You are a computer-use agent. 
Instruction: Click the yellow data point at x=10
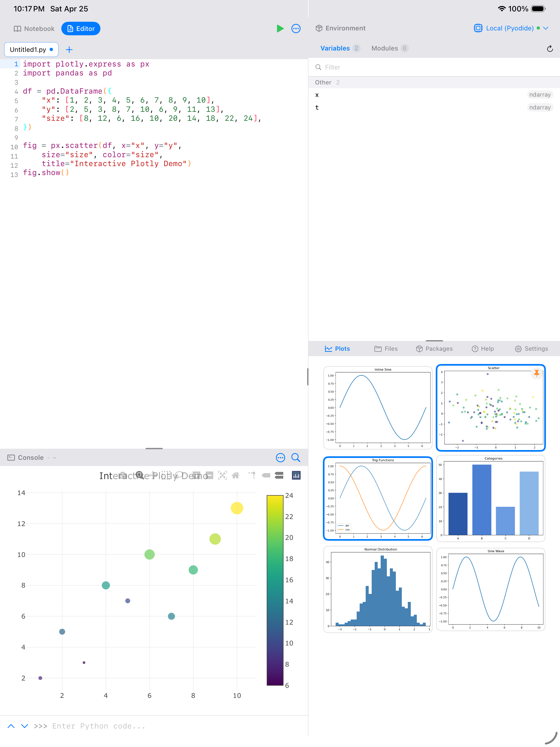point(237,508)
